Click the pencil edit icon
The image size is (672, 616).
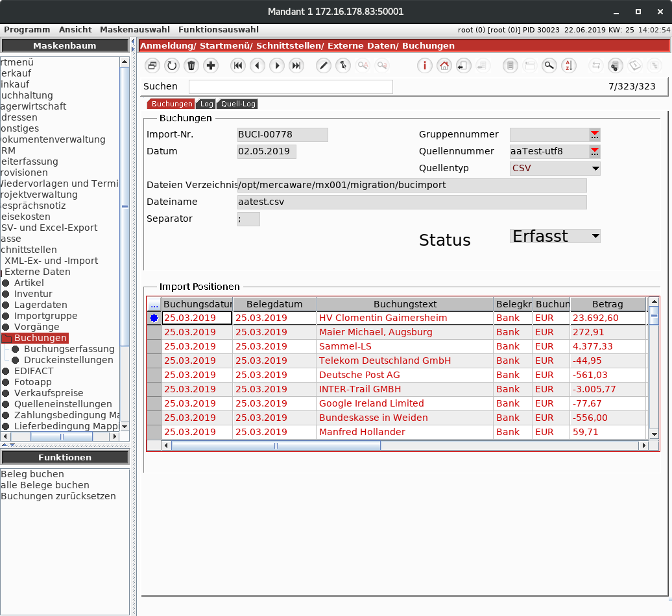point(324,65)
